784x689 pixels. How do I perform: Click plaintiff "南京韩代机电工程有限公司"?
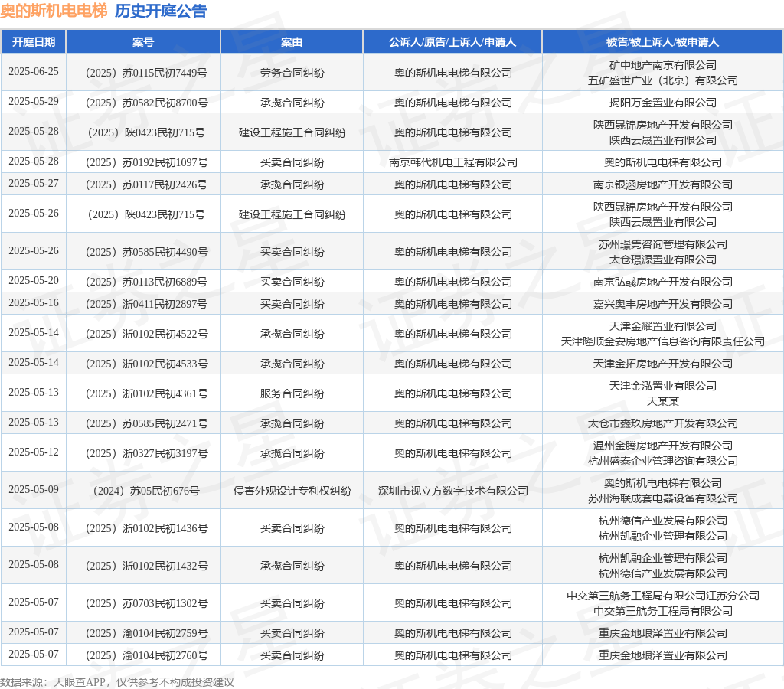point(453,162)
